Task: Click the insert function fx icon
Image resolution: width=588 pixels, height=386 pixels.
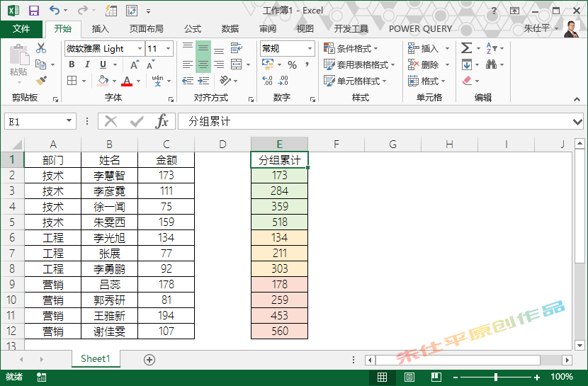Action: [162, 121]
